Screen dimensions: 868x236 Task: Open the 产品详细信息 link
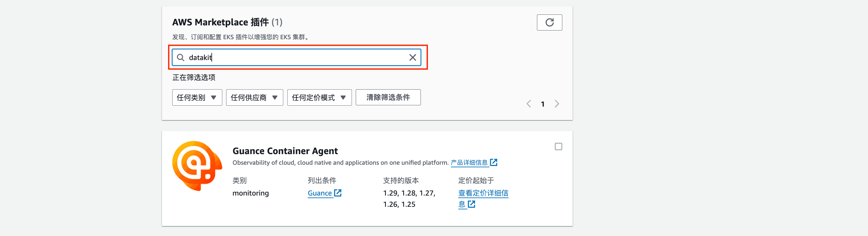click(x=469, y=163)
